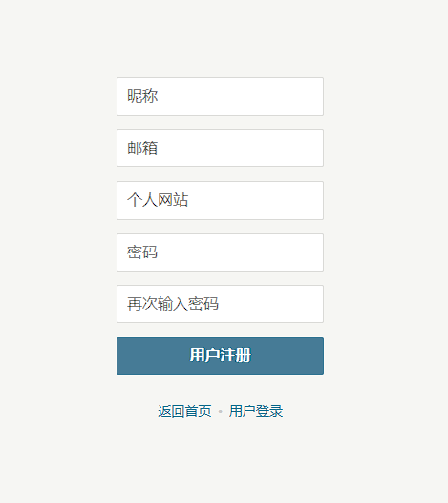448x503 pixels.
Task: Select the 个人网站 personal website field
Action: [x=220, y=200]
